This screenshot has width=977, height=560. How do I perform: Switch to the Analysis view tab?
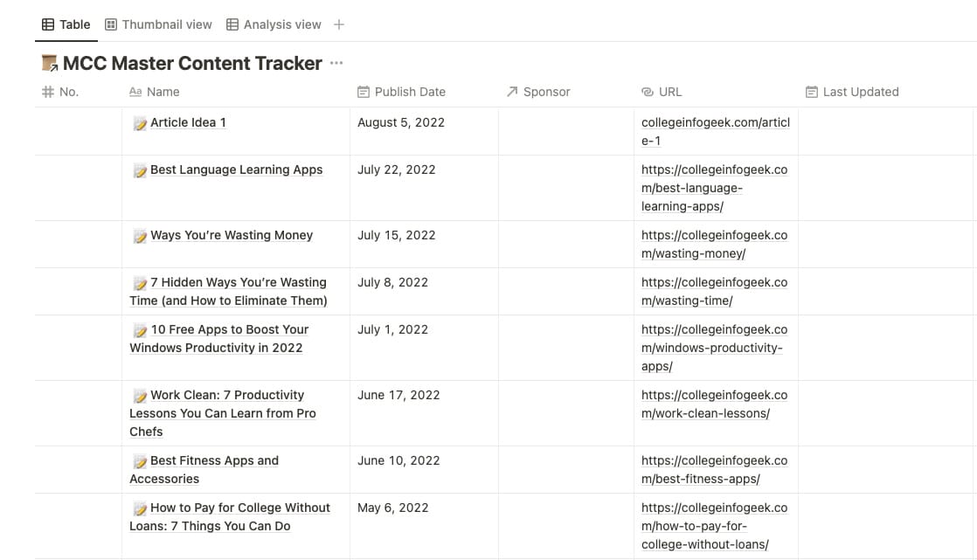pyautogui.click(x=282, y=24)
